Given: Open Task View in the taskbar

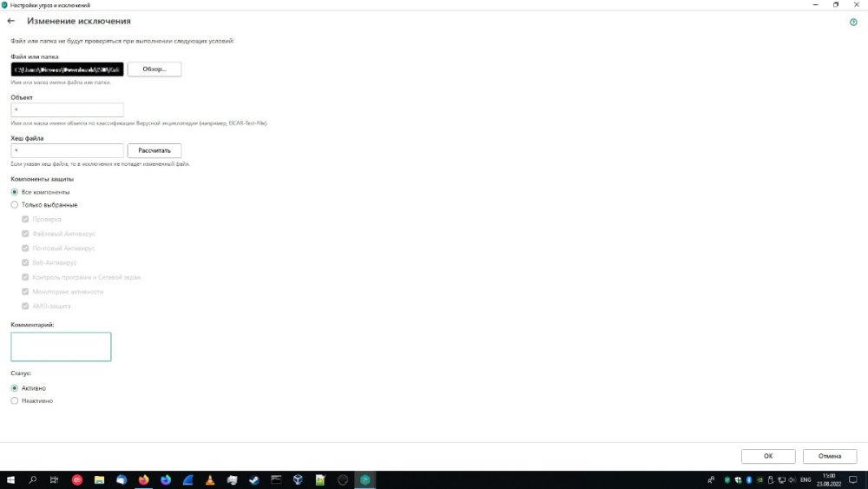Looking at the screenshot, I should click(x=54, y=480).
